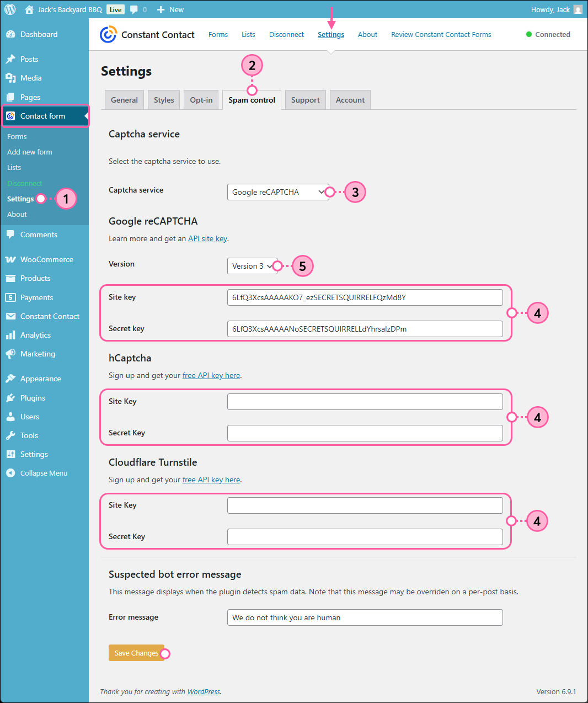Open the Captcha service dropdown
Viewport: 588px width, 703px height.
[279, 192]
